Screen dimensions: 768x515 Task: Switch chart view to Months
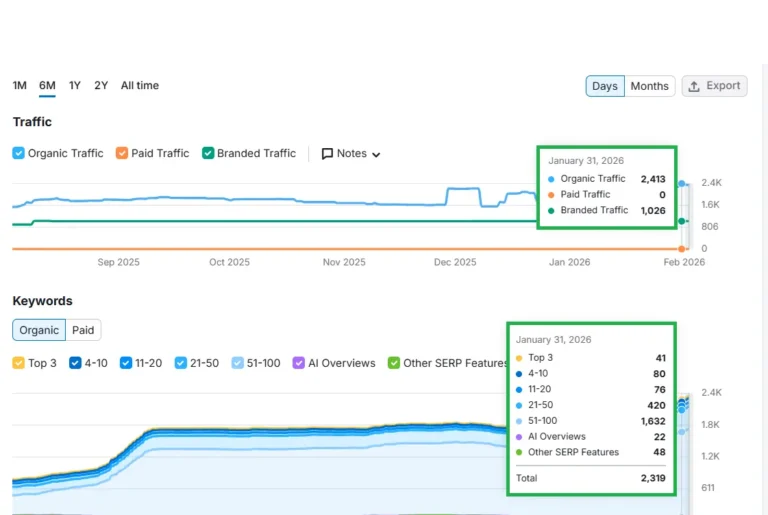pyautogui.click(x=649, y=86)
